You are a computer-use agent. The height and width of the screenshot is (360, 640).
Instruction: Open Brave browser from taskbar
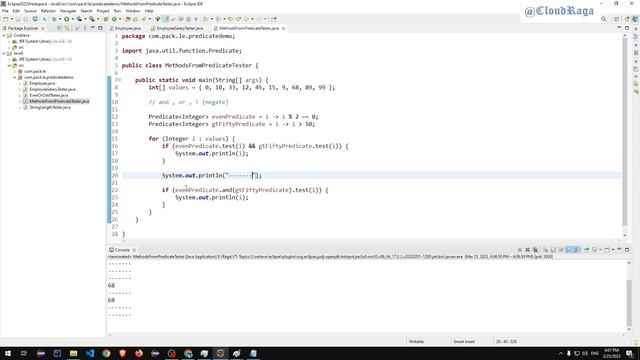122,353
